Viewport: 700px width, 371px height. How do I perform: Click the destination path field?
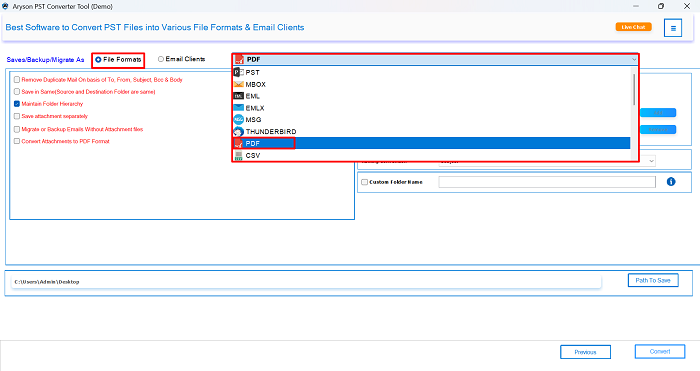(x=306, y=282)
